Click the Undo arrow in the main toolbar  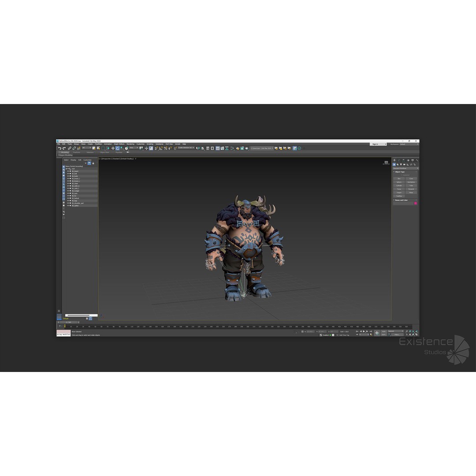tap(60, 148)
